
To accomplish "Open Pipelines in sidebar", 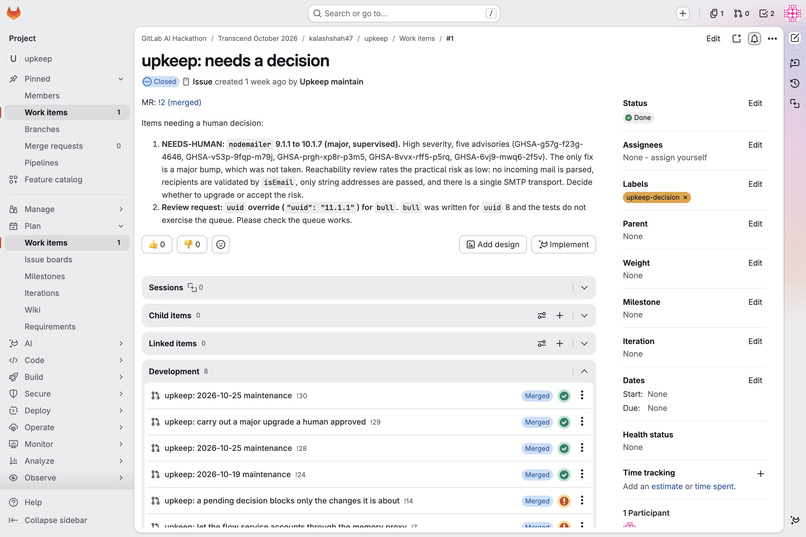I will tap(67, 162).
